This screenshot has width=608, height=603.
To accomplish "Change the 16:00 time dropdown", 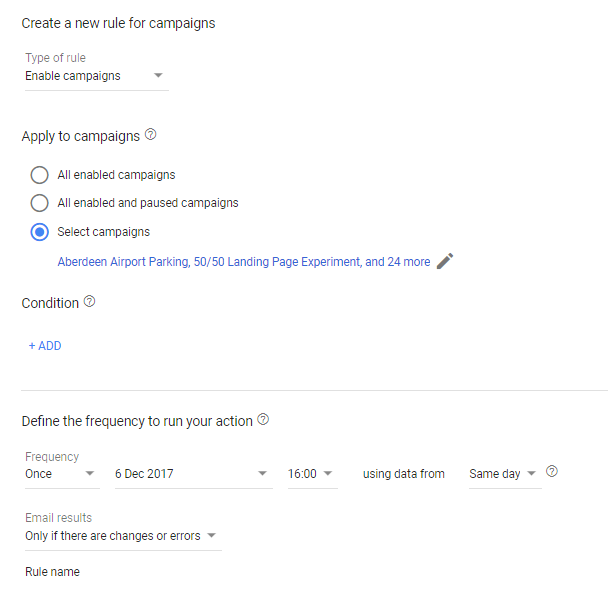I will [313, 474].
